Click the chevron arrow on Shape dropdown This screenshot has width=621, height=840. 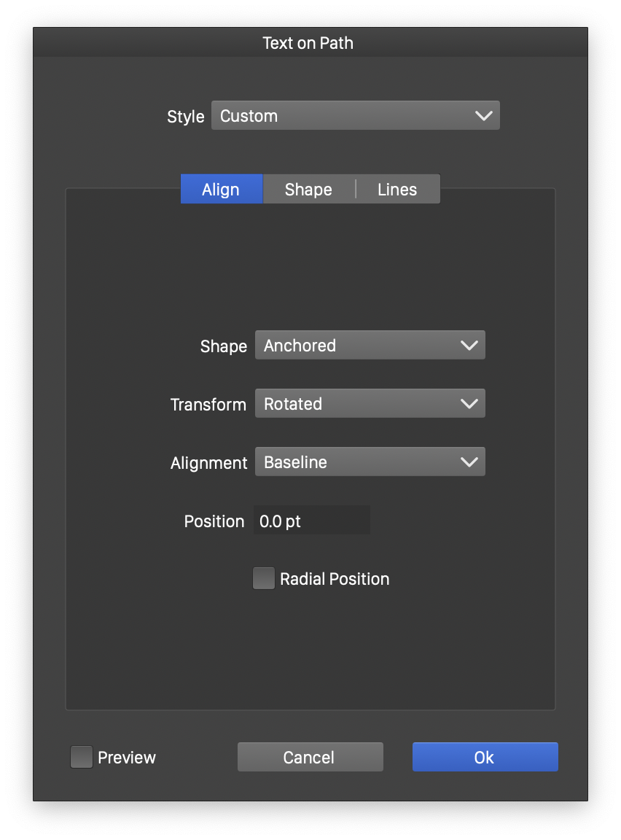click(469, 346)
